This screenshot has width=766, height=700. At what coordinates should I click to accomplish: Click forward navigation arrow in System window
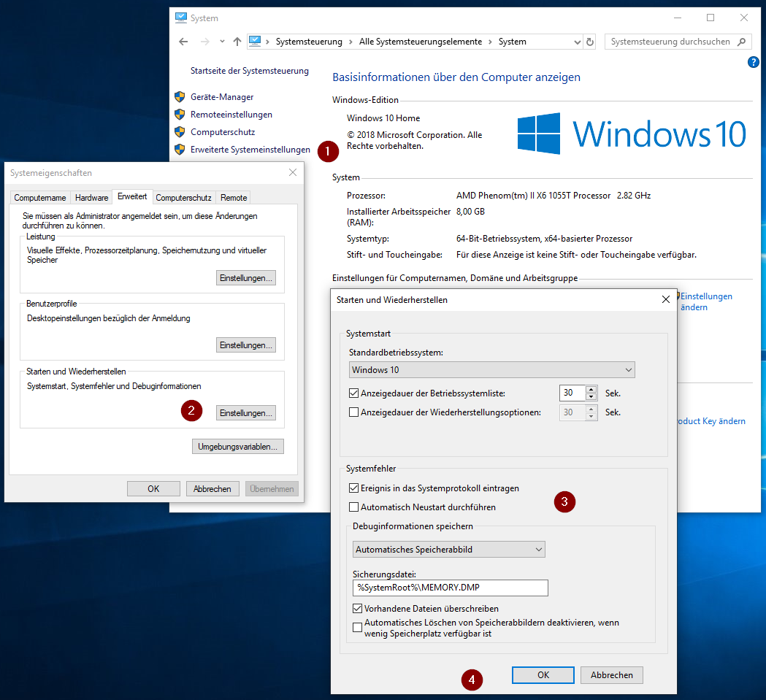204,42
